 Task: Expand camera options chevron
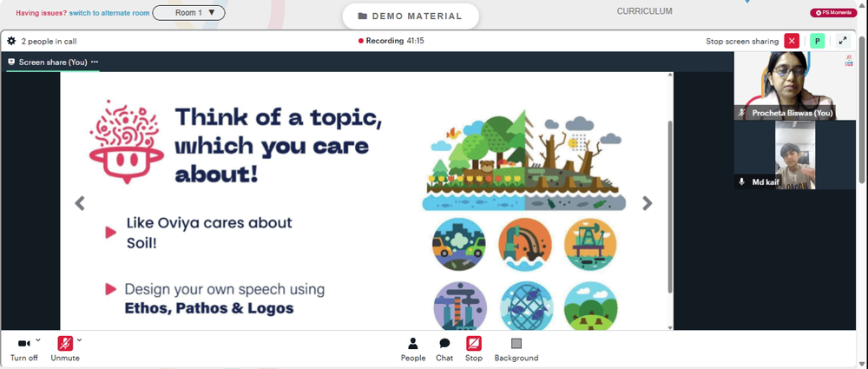[38, 339]
